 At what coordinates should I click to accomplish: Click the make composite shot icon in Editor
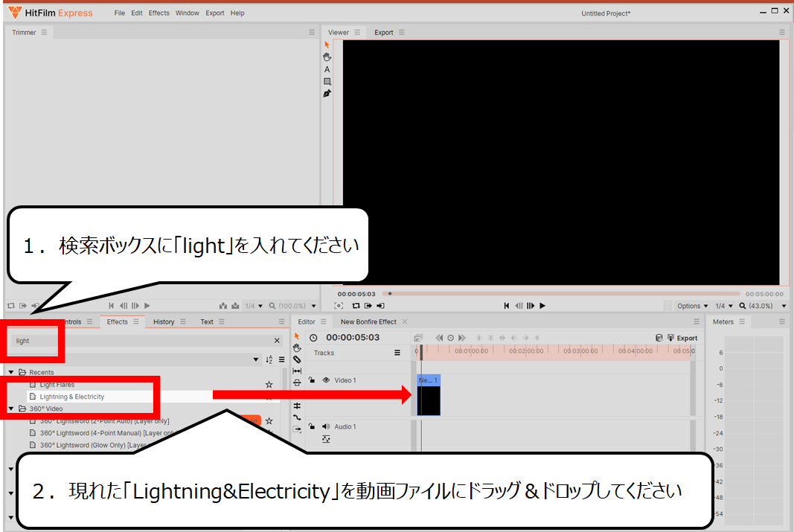[x=418, y=338]
